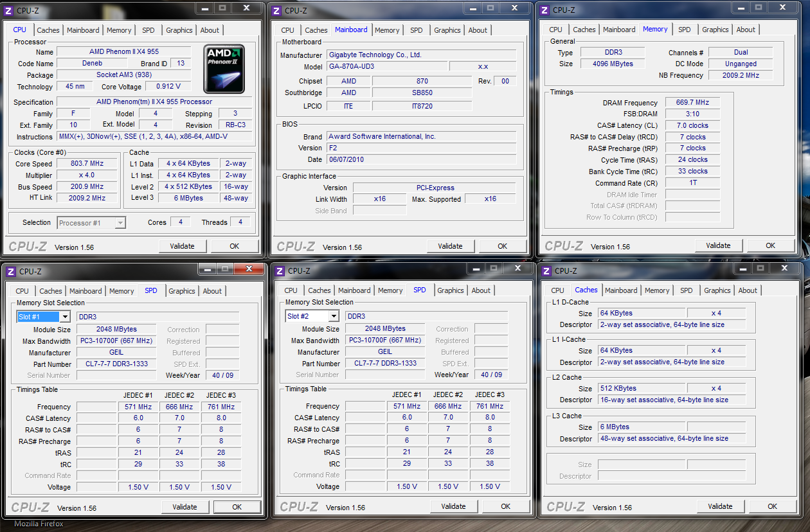Open the Slot #1 memory slot dropdown
Image resolution: width=810 pixels, height=532 pixels.
[65, 317]
